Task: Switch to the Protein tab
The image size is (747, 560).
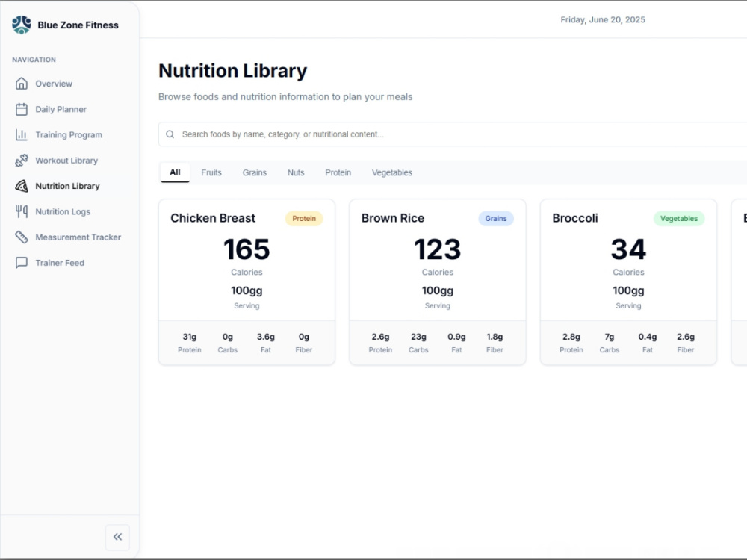Action: click(338, 172)
